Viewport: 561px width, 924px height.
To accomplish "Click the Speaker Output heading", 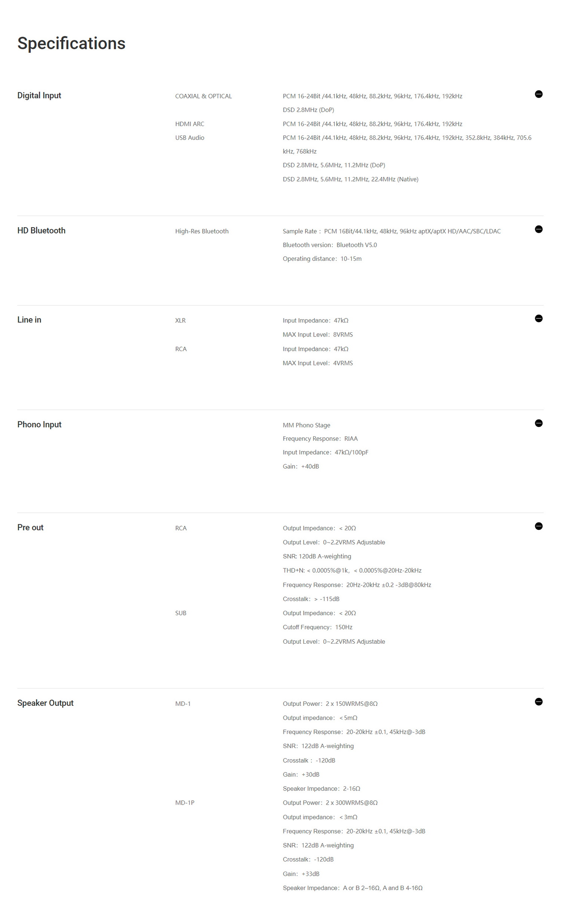I will pos(45,703).
